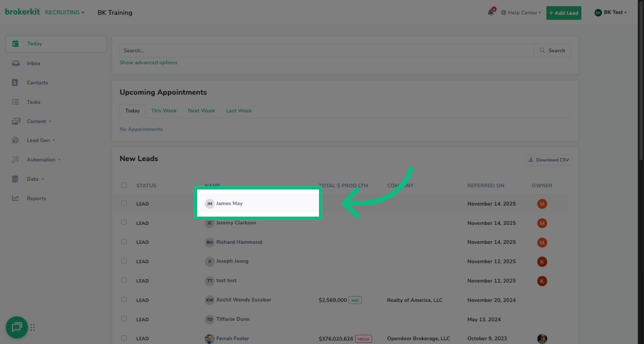
Task: Expand the Automation sidebar menu
Action: point(44,160)
